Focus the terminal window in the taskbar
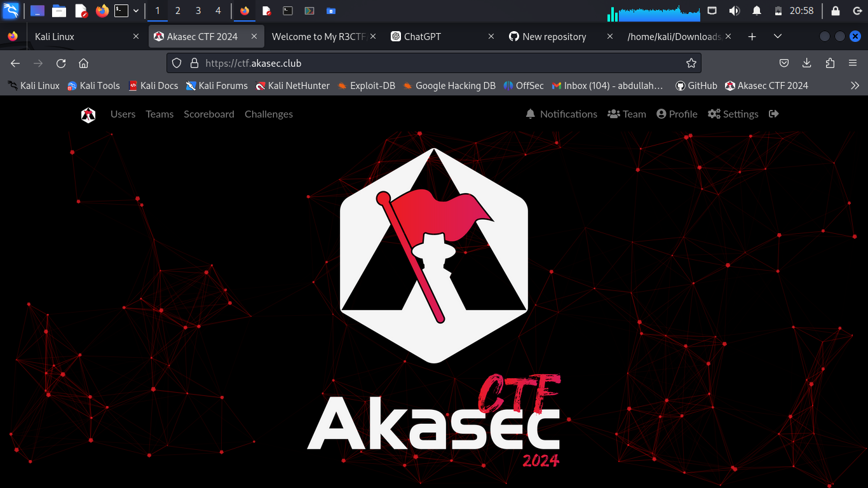 [288, 11]
